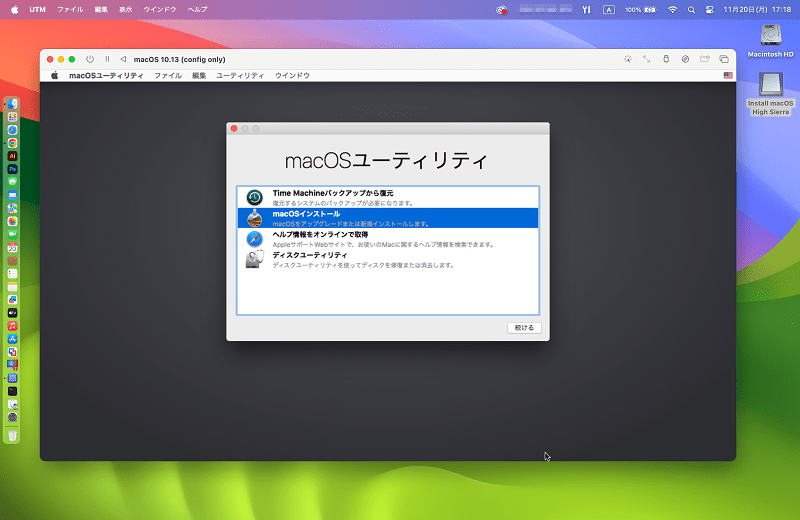Open the guest 編集 menu
Image resolution: width=800 pixels, height=520 pixels.
coord(199,76)
